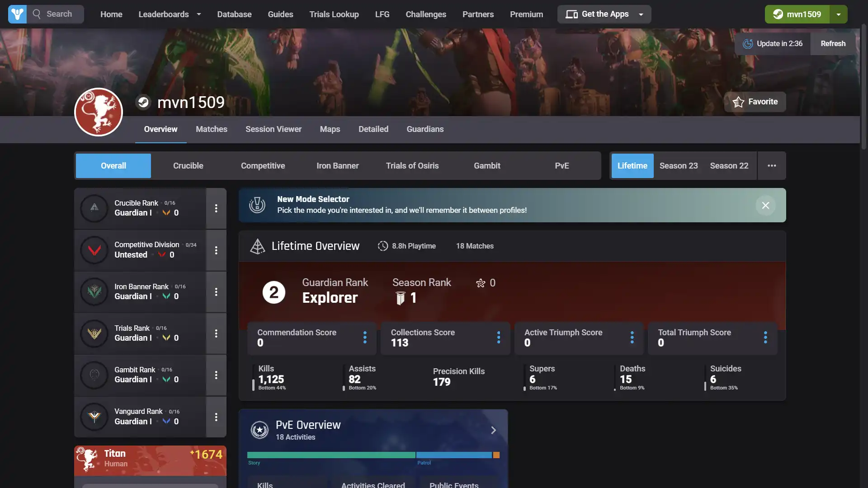Select the Overall mode tab
The image size is (868, 488).
113,166
